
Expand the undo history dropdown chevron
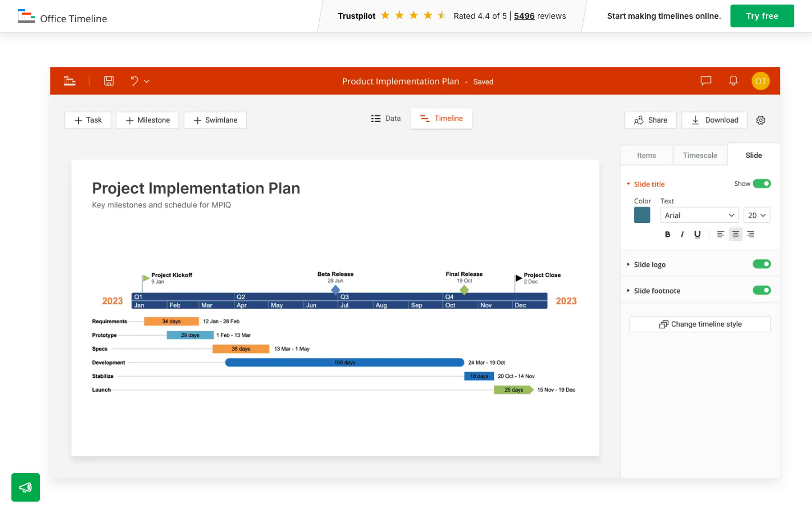coord(147,82)
